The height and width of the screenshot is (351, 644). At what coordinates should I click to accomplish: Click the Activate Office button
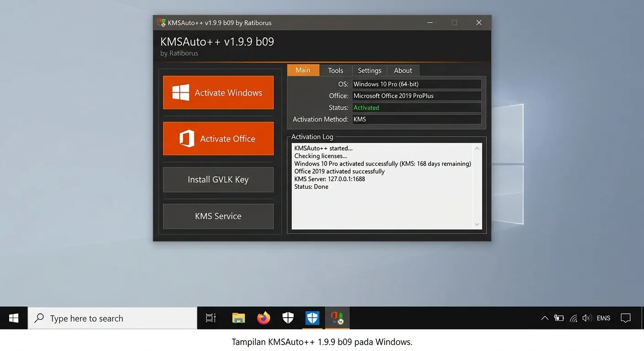tap(218, 138)
